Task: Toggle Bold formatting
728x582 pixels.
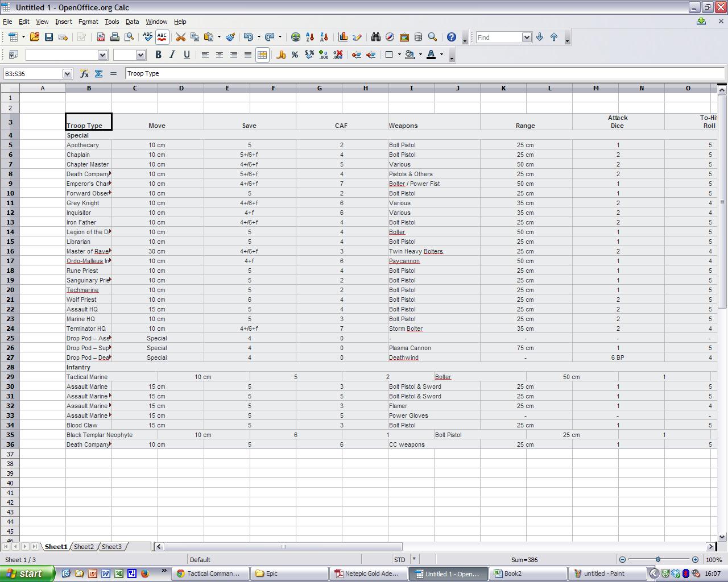Action: (x=158, y=55)
